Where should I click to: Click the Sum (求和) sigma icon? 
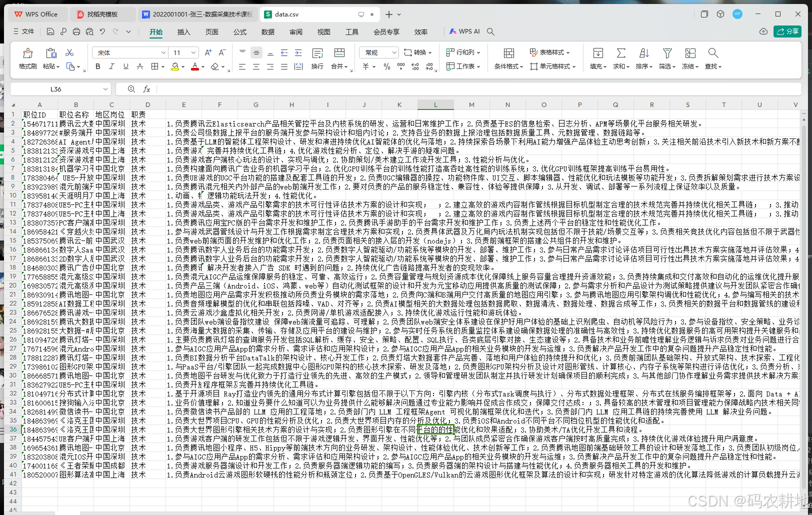621,53
